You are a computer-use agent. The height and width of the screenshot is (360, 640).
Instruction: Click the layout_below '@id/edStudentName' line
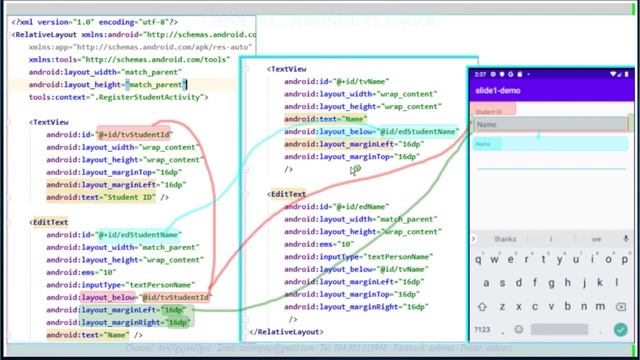(x=371, y=131)
